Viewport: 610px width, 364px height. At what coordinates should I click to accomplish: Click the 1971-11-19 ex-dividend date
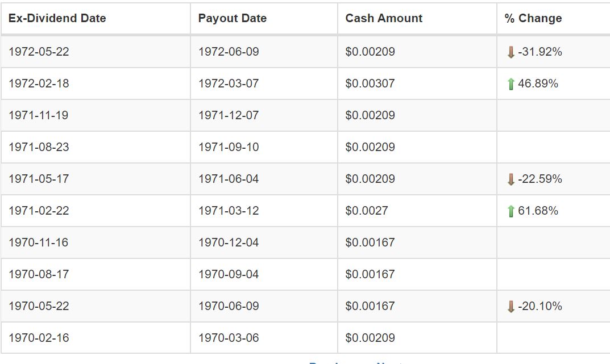38,115
